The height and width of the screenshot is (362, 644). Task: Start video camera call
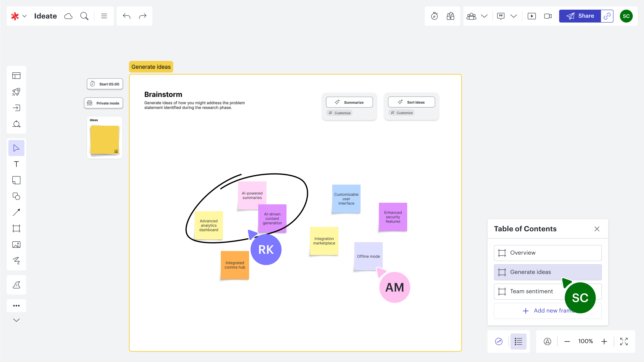click(x=548, y=16)
